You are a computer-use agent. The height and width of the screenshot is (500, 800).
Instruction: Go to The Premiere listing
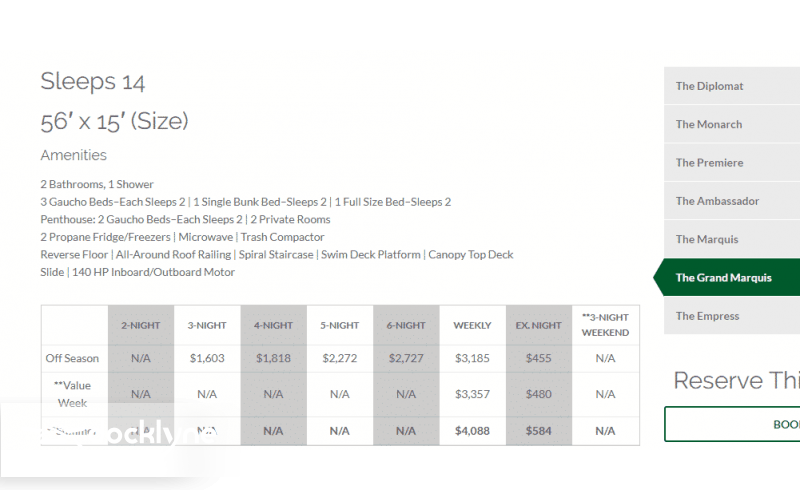coord(709,163)
